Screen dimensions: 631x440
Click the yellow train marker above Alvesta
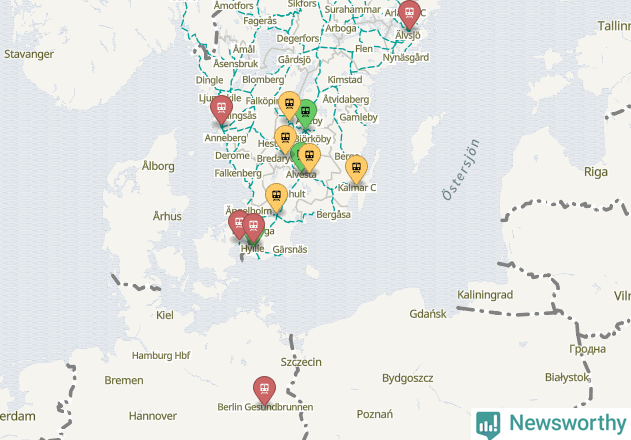point(309,158)
